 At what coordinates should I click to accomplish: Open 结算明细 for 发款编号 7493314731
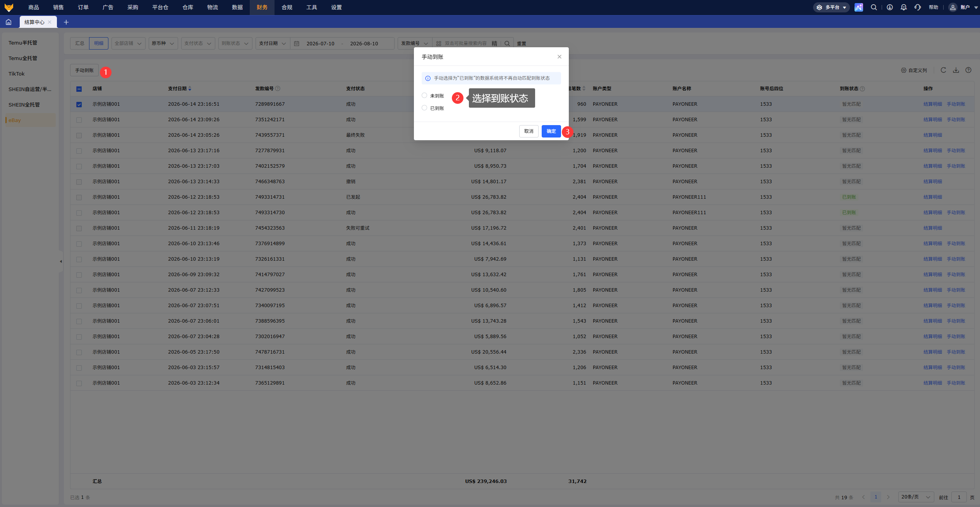[932, 197]
